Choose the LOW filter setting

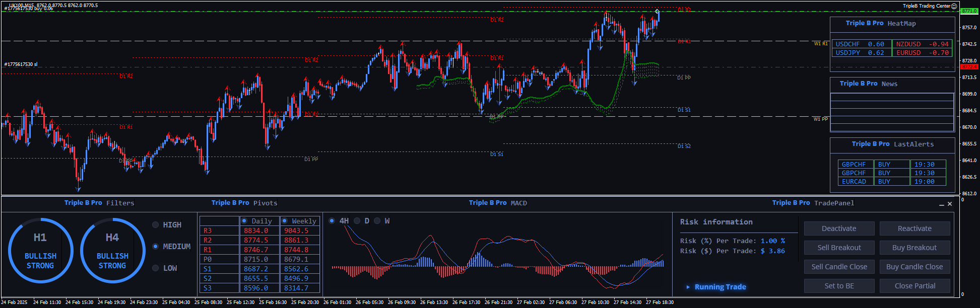tap(156, 268)
